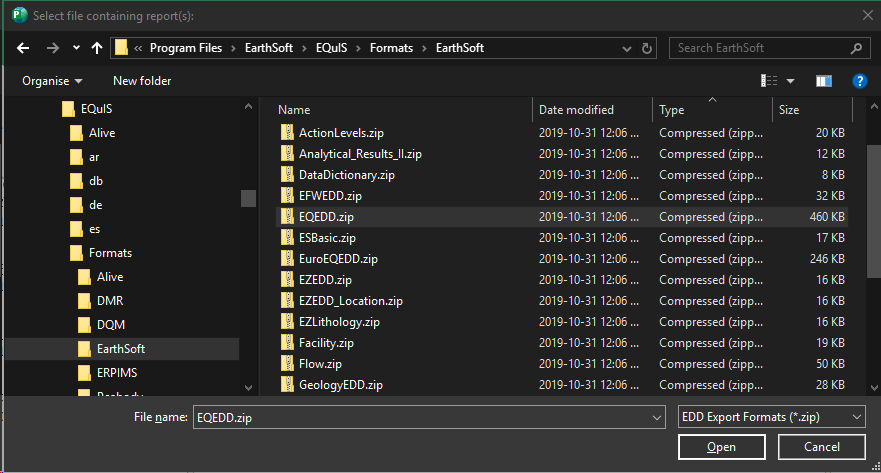The width and height of the screenshot is (881, 473).
Task: Open the File name history dropdown
Action: coord(656,417)
